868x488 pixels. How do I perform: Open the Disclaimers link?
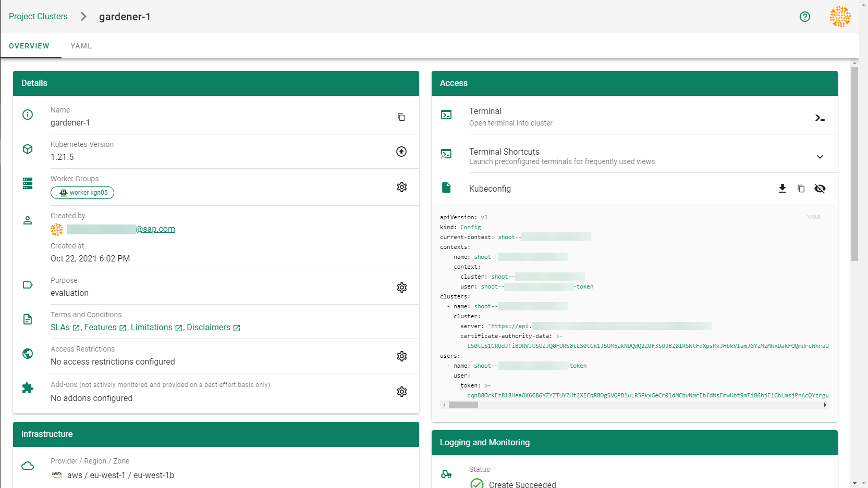coord(209,328)
